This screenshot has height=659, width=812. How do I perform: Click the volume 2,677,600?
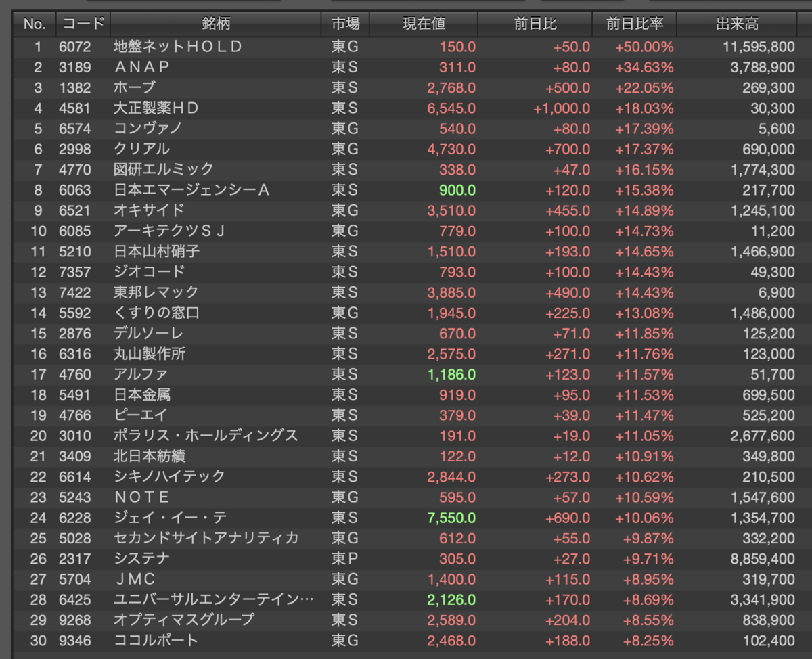763,436
